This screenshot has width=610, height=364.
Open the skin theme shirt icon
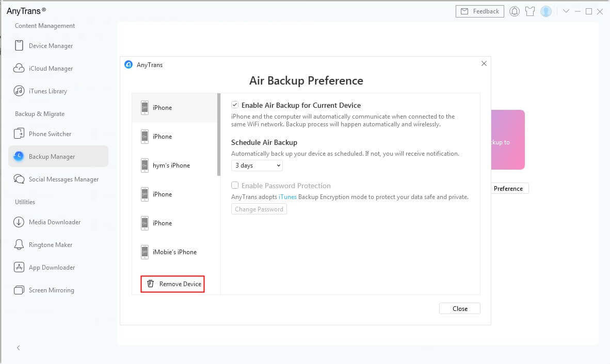pyautogui.click(x=530, y=11)
